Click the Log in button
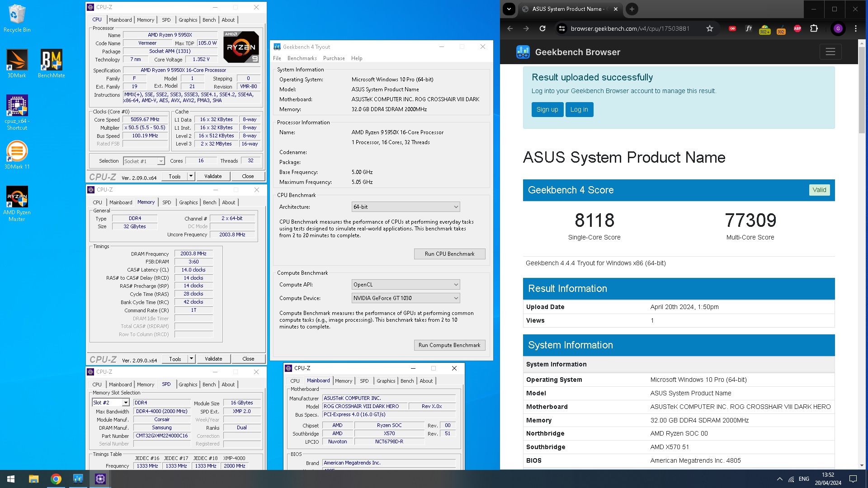This screenshot has height=488, width=868. point(579,109)
